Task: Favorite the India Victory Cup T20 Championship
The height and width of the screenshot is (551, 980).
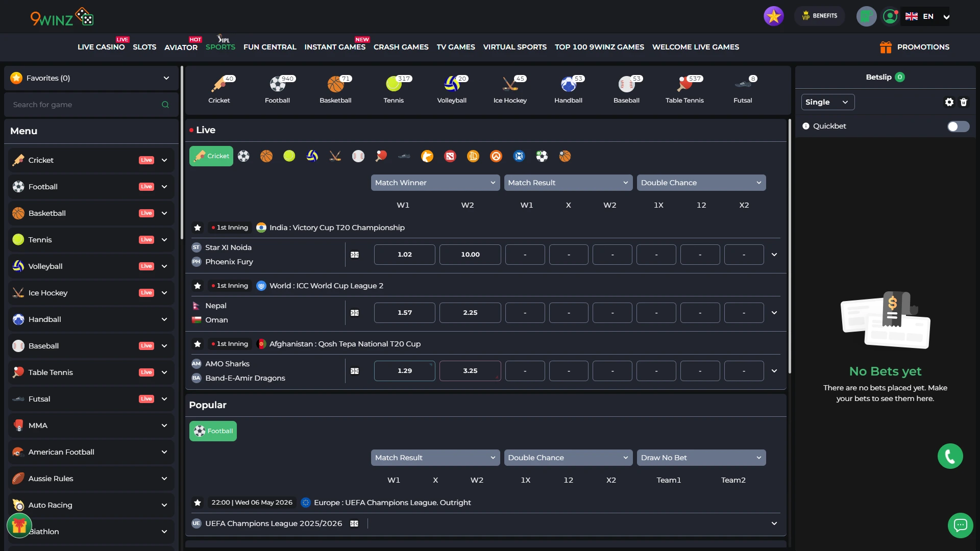Action: tap(198, 228)
